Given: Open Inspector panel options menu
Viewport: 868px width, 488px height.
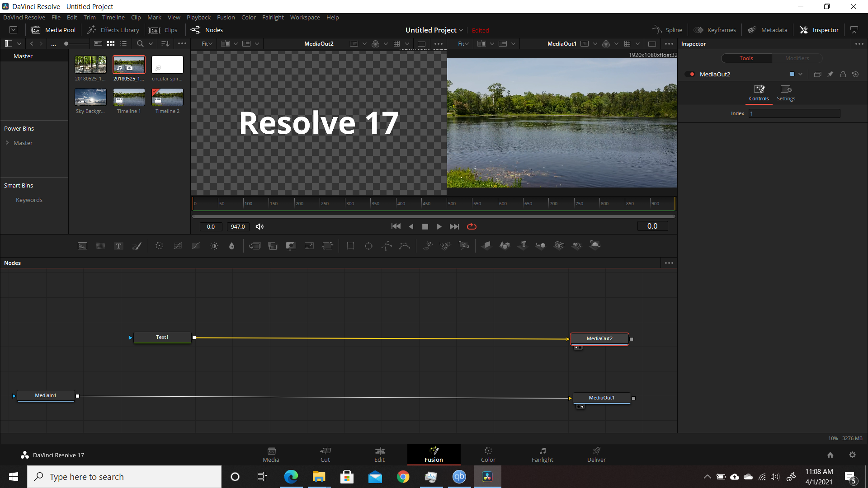Looking at the screenshot, I should 859,44.
